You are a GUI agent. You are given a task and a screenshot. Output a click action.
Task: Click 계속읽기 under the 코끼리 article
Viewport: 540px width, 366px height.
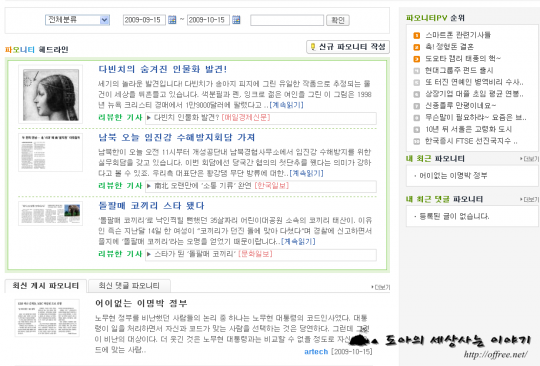click(x=298, y=241)
